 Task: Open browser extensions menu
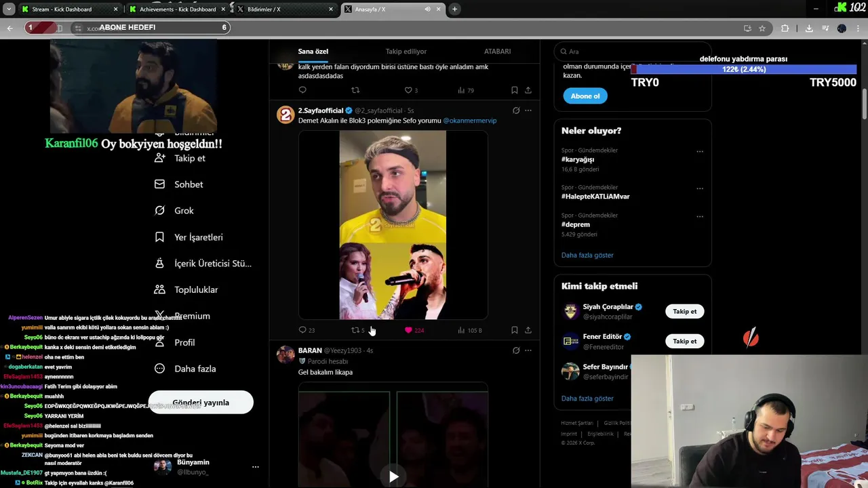point(785,28)
